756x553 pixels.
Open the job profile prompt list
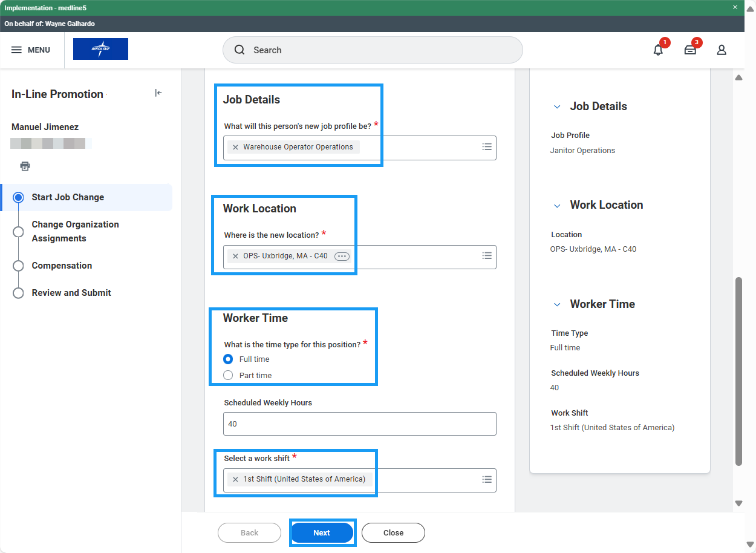tap(487, 147)
